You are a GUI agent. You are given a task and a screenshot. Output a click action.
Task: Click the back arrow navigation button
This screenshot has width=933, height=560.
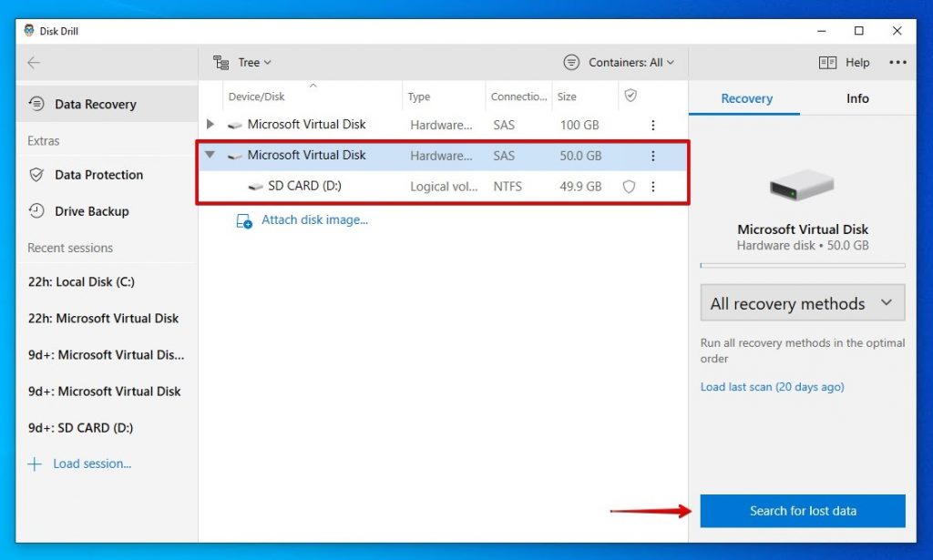(x=34, y=62)
